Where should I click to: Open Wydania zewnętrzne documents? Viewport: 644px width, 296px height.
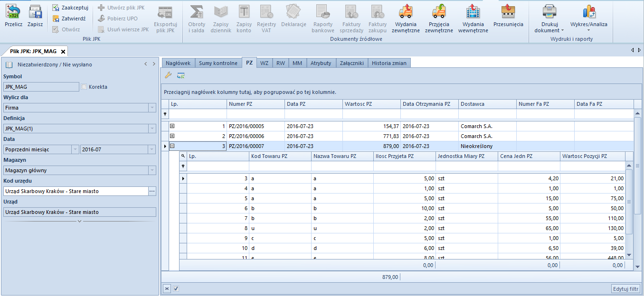coord(406,19)
